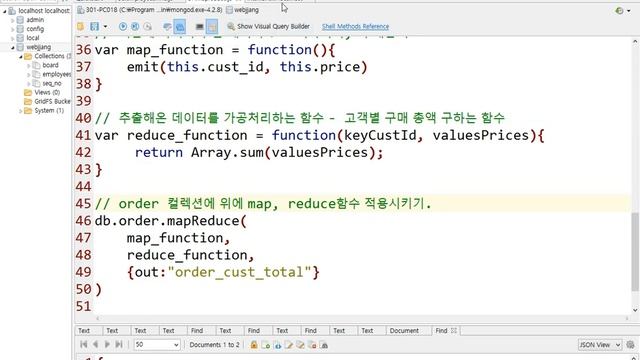Select the active Find tab with close mark
This screenshot has width=640, height=360.
tap(441, 331)
